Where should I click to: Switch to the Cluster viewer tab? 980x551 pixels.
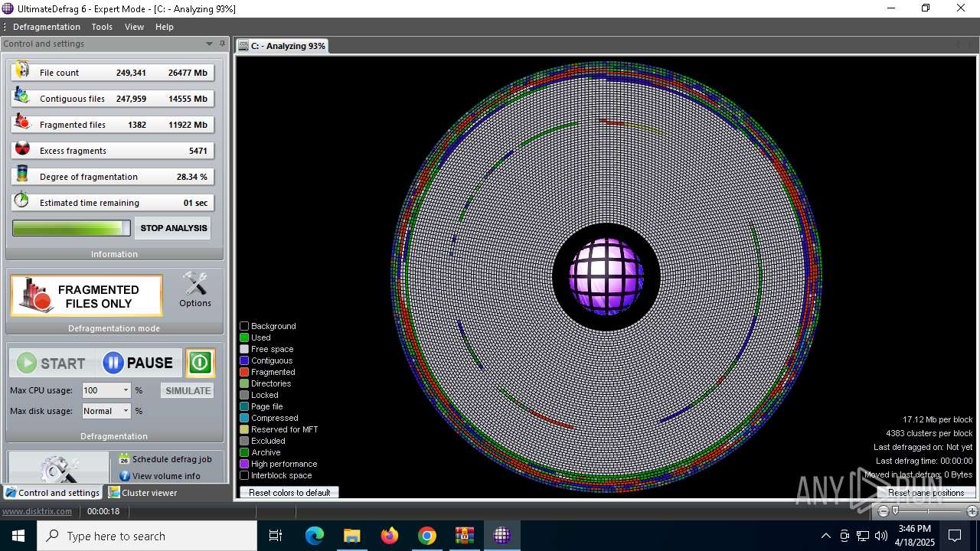[143, 493]
